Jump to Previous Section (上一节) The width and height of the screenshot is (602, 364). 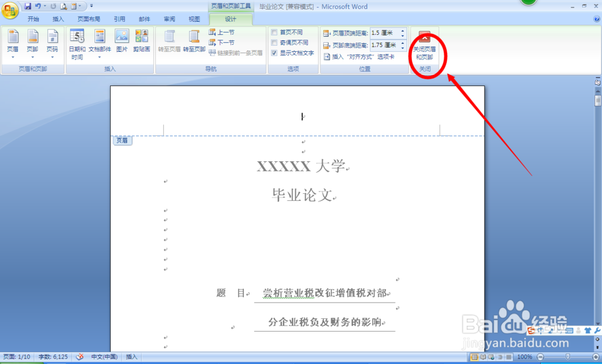tap(222, 32)
